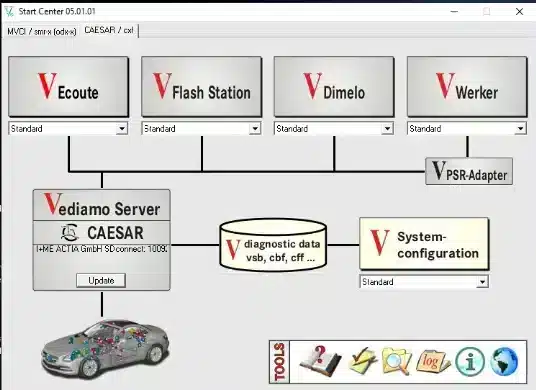
Task: Switch to the MVCI / smr-x (odx-x) tab
Action: [x=42, y=31]
